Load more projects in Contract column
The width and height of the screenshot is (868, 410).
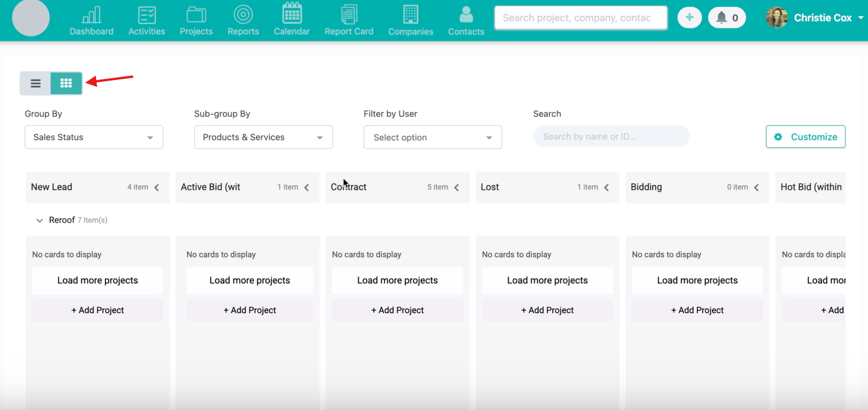click(398, 280)
